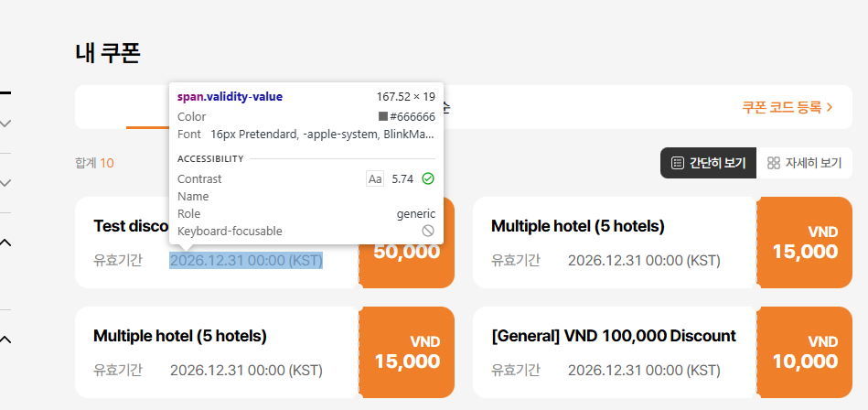Click the Aa contrast icon in the tooltip
This screenshot has width=868, height=410.
point(375,179)
